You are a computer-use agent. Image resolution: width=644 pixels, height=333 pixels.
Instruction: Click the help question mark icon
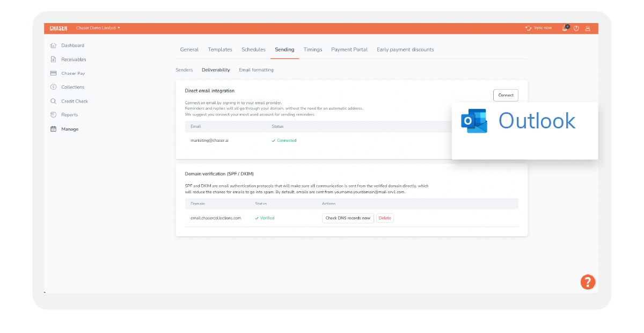[x=576, y=28]
